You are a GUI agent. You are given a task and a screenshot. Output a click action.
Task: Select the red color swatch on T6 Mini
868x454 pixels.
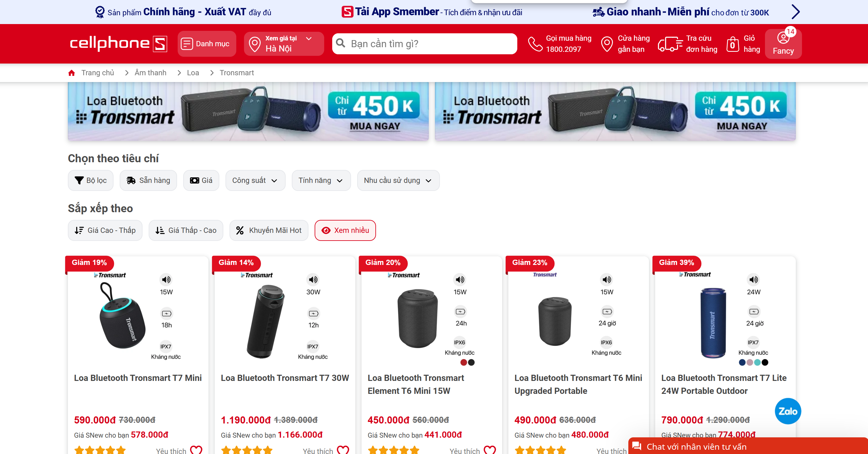pos(463,362)
